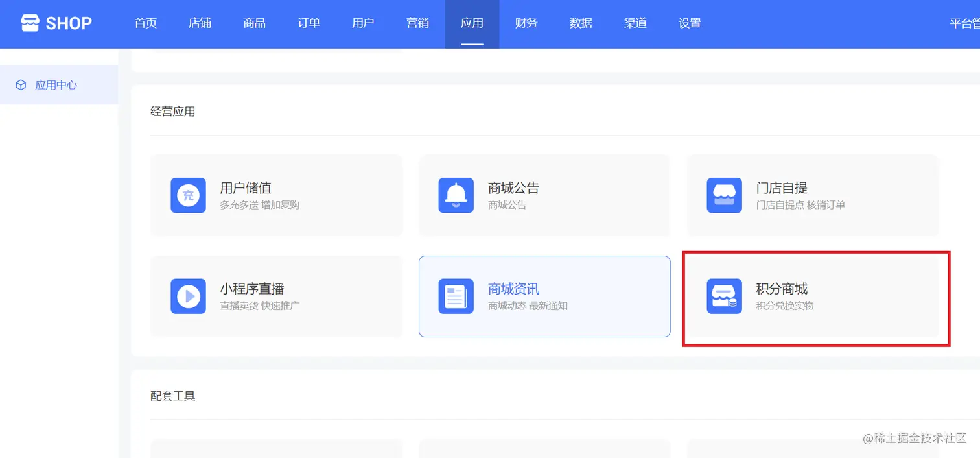Viewport: 980px width, 458px height.
Task: Open the 用户 menu
Action: click(x=363, y=23)
